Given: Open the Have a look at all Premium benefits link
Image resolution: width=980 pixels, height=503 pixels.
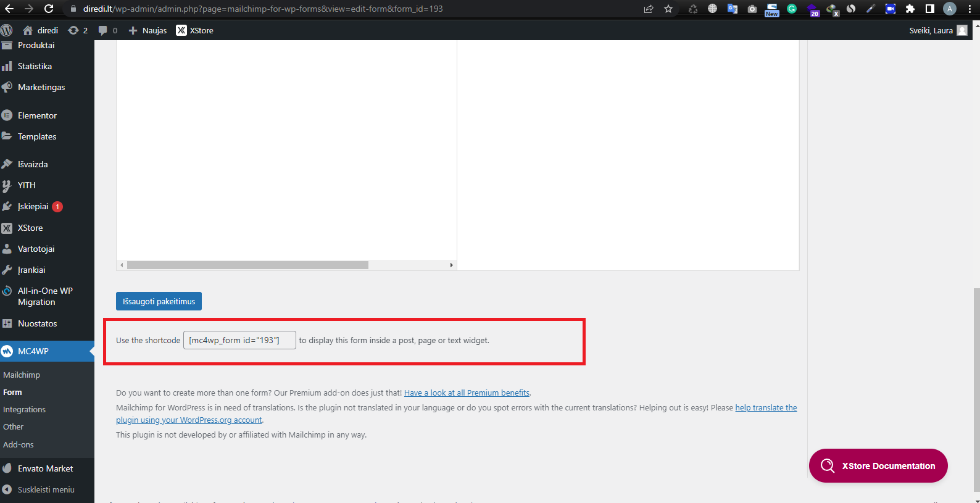Looking at the screenshot, I should pos(467,393).
